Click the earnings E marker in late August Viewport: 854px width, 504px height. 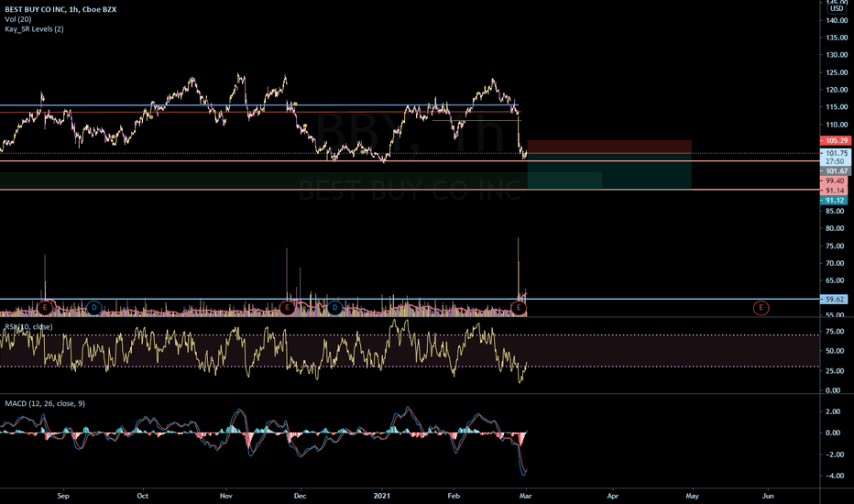pyautogui.click(x=45, y=308)
